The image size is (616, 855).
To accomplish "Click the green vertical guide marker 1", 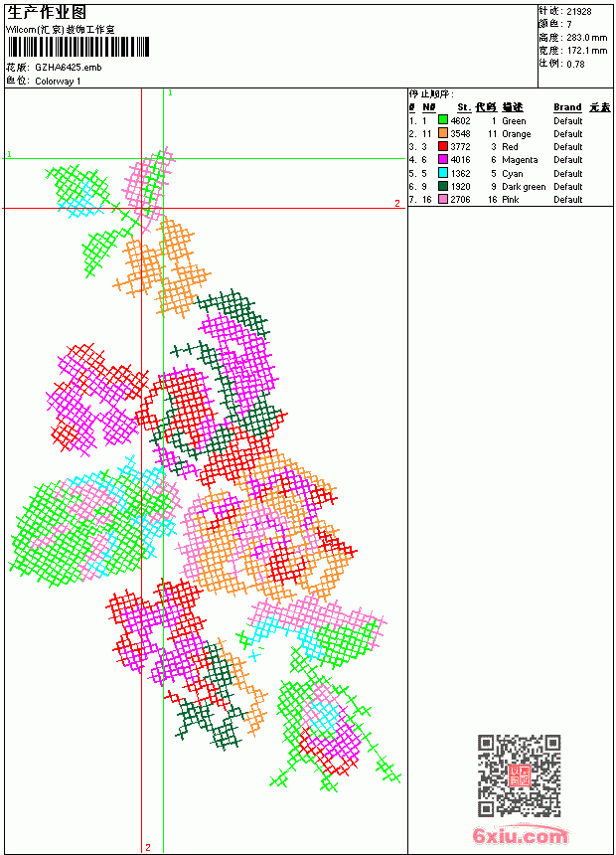I will (x=170, y=93).
